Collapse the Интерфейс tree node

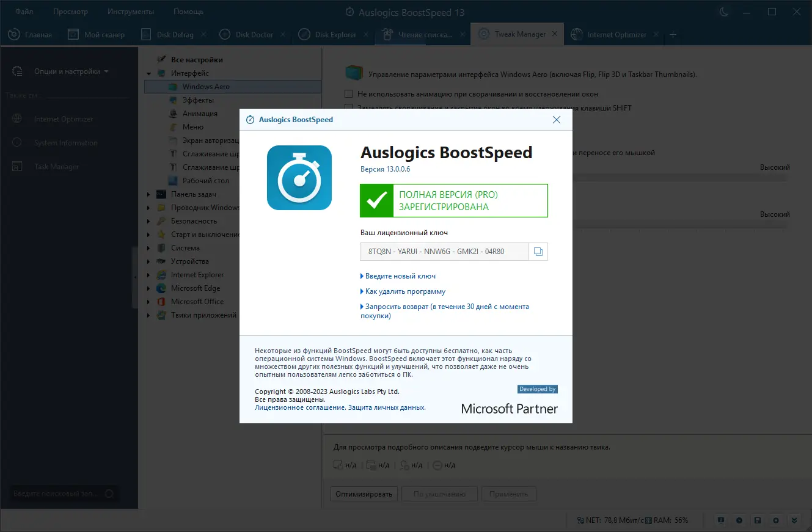coord(148,73)
